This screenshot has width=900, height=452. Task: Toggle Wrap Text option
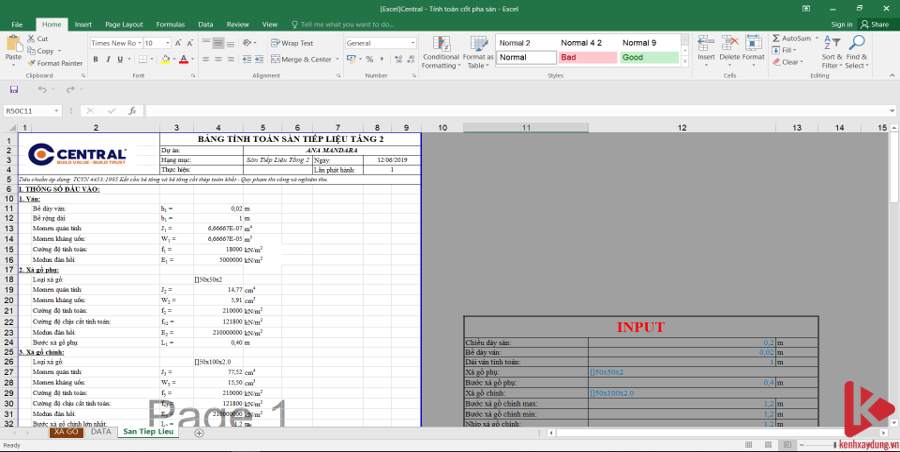coord(291,43)
